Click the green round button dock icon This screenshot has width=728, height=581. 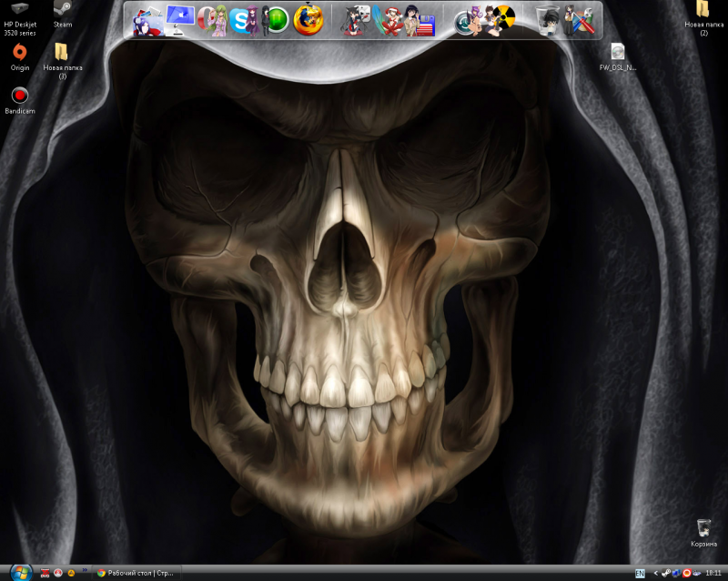275,20
